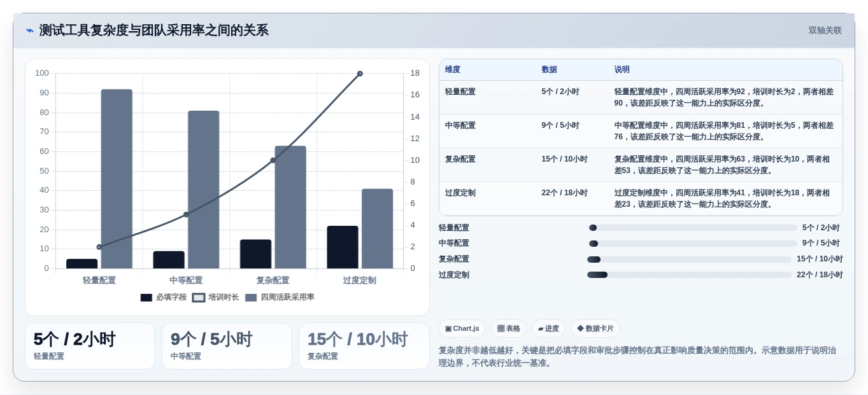Screen dimensions: 868x395
Task: Click the 22个 / 18小时 table cell
Action: [x=565, y=193]
